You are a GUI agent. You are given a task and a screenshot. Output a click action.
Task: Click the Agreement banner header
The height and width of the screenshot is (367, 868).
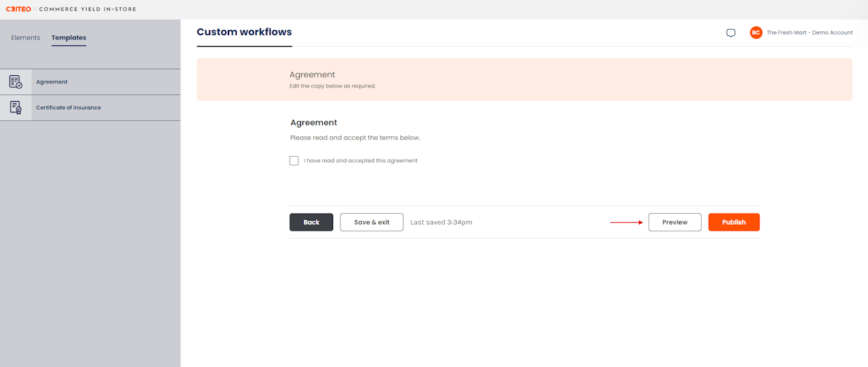312,75
